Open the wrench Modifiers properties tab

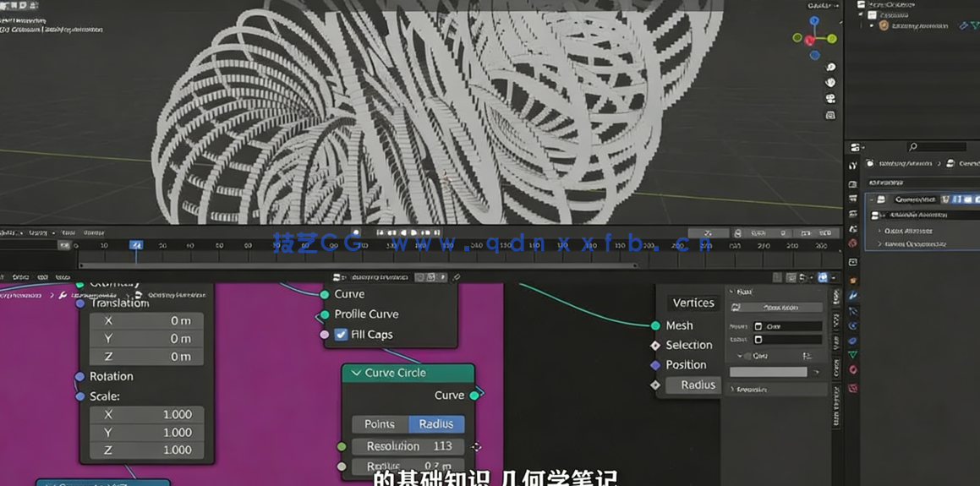853,296
